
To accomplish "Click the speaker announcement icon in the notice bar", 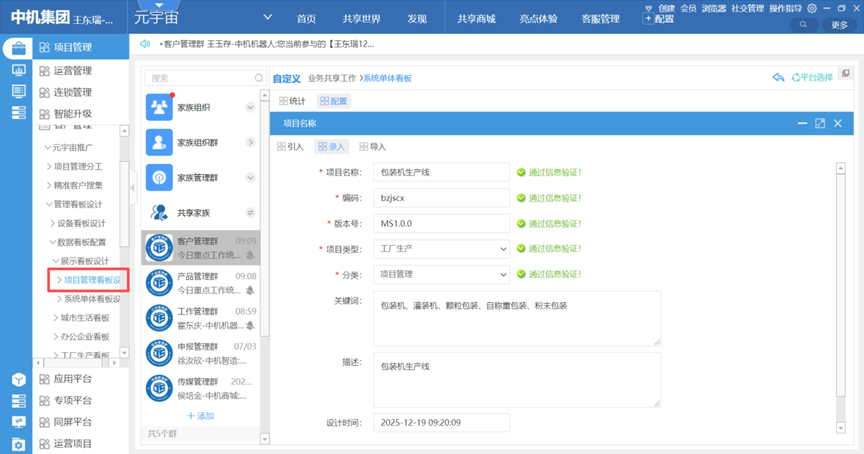I will 146,44.
